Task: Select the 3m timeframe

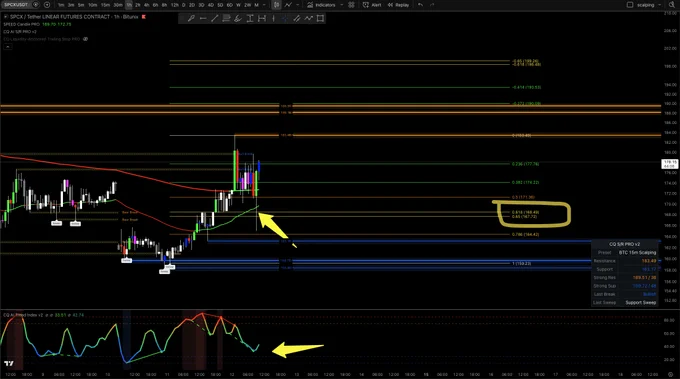Action: pyautogui.click(x=71, y=5)
